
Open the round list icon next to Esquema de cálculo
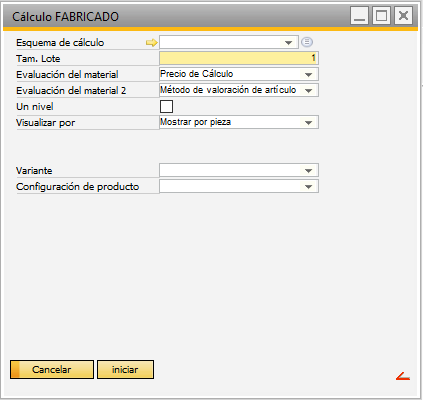pos(307,42)
